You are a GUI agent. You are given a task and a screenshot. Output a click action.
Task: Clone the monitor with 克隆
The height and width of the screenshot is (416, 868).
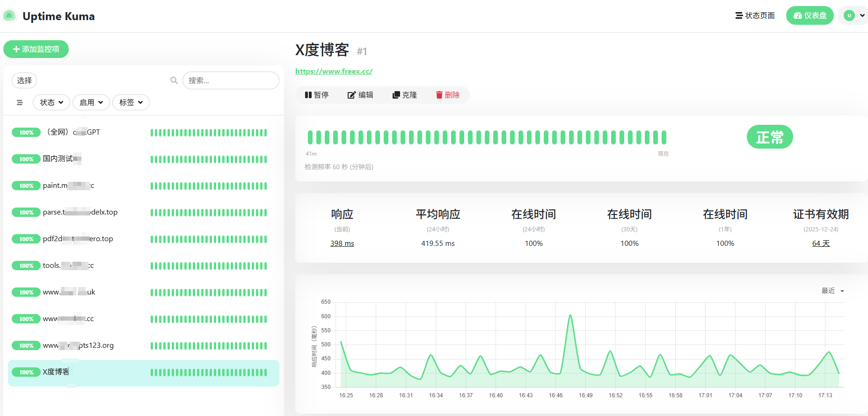(x=405, y=95)
